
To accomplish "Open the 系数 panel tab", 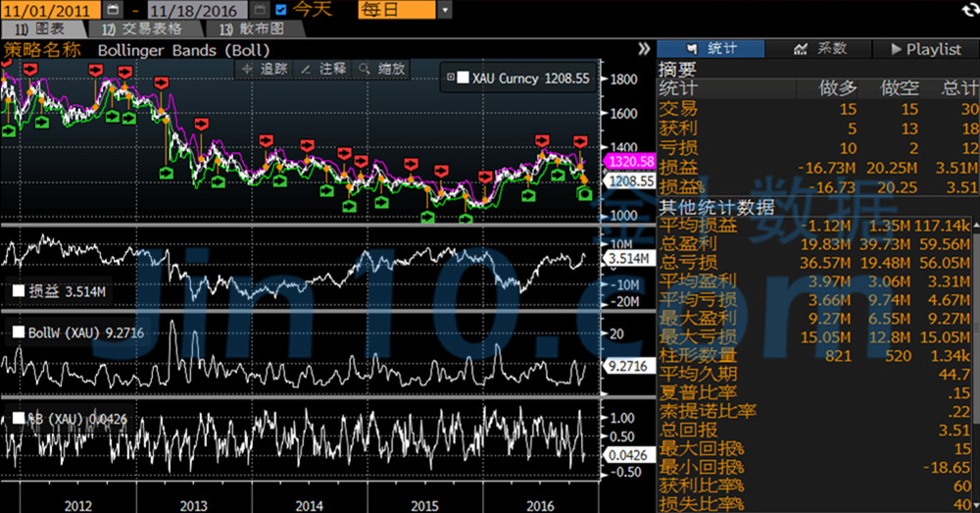I will click(820, 48).
